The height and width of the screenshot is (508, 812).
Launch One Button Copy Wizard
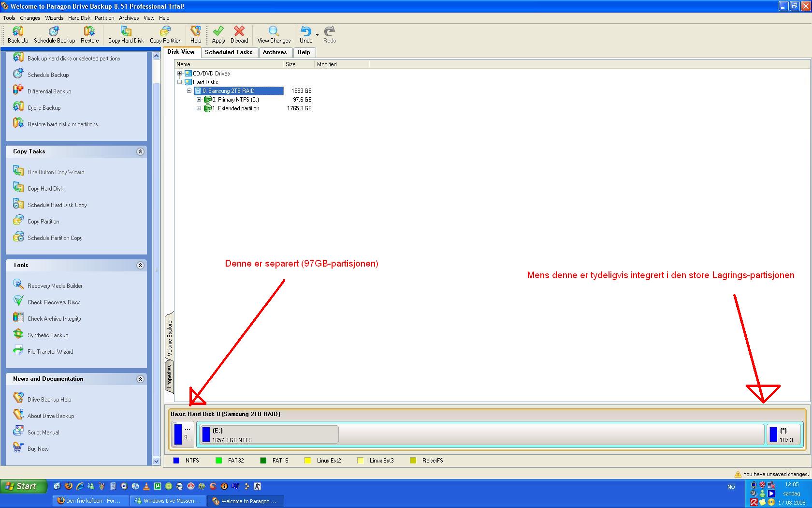tap(56, 172)
